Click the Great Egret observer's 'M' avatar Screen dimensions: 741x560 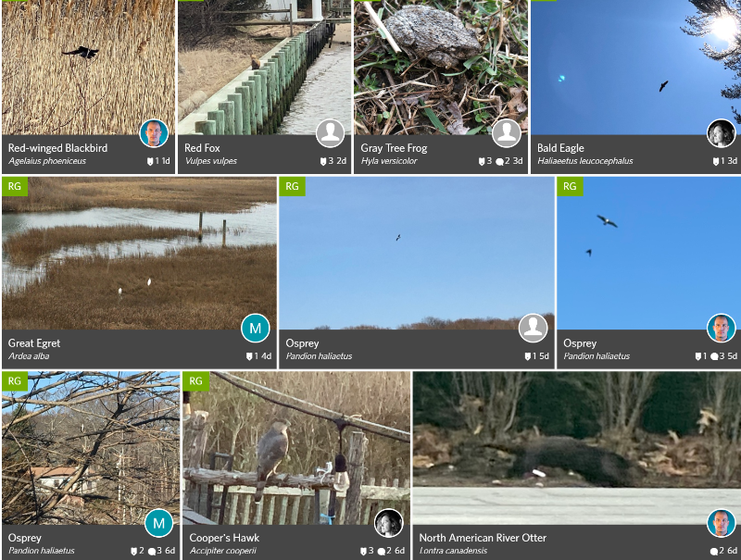click(x=256, y=328)
